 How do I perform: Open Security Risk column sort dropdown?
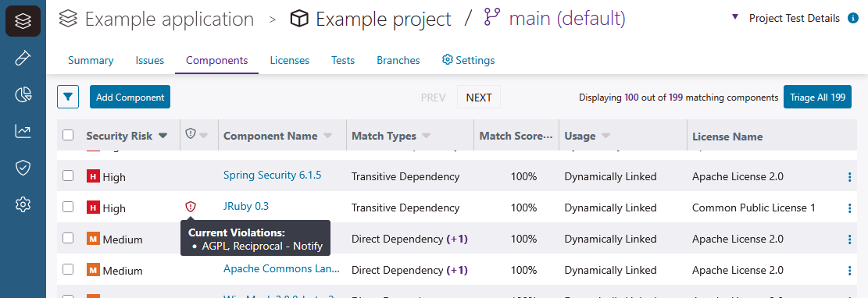click(163, 136)
